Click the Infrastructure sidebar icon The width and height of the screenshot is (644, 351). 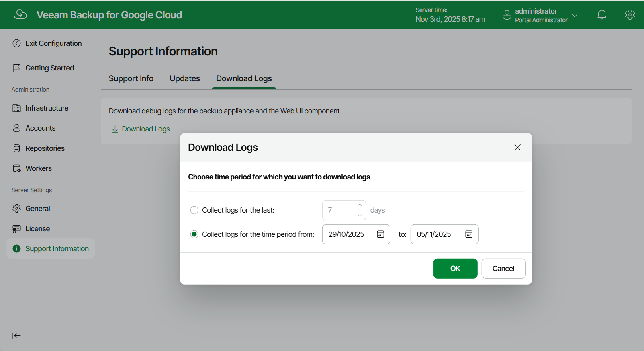click(16, 108)
